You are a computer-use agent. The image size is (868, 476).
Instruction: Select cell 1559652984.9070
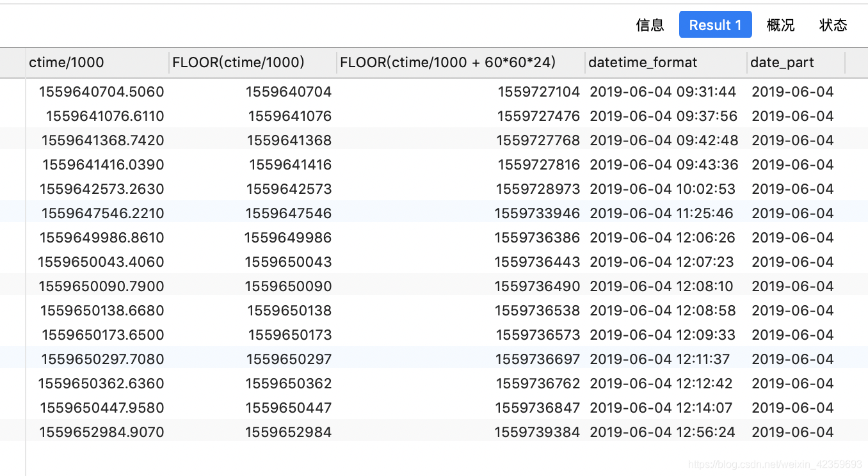point(101,432)
